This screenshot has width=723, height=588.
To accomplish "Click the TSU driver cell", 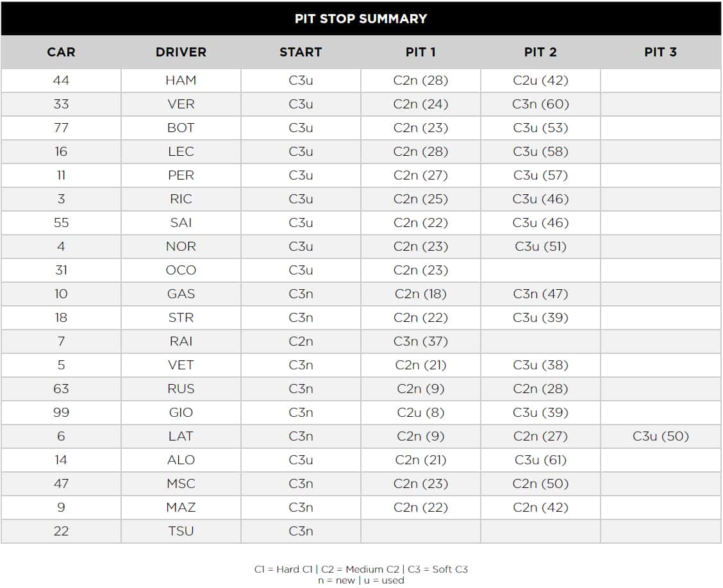I will pyautogui.click(x=181, y=532).
